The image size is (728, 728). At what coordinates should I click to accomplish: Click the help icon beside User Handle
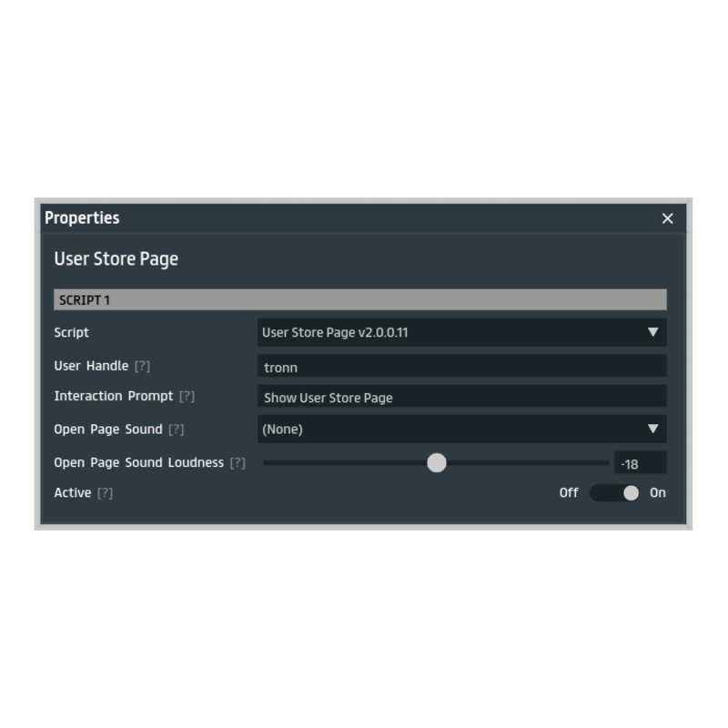[x=142, y=366]
